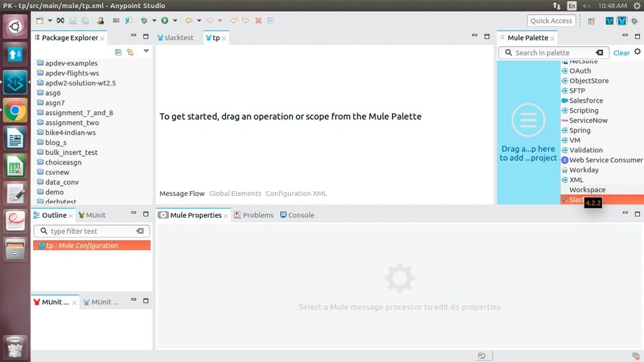Click the grey camera-like toolbar icon
Image resolution: width=644 pixels, height=362 pixels.
pyautogui.click(x=116, y=21)
